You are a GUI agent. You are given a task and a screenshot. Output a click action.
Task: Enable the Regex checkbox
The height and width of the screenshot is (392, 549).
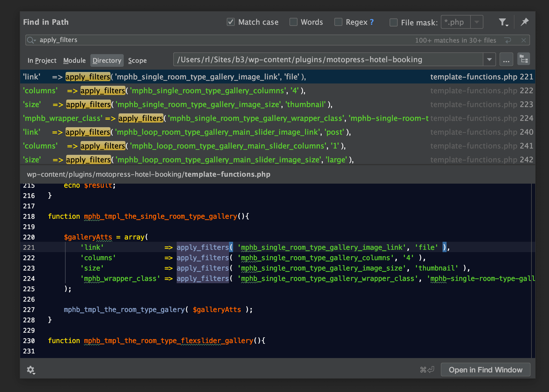click(x=338, y=22)
